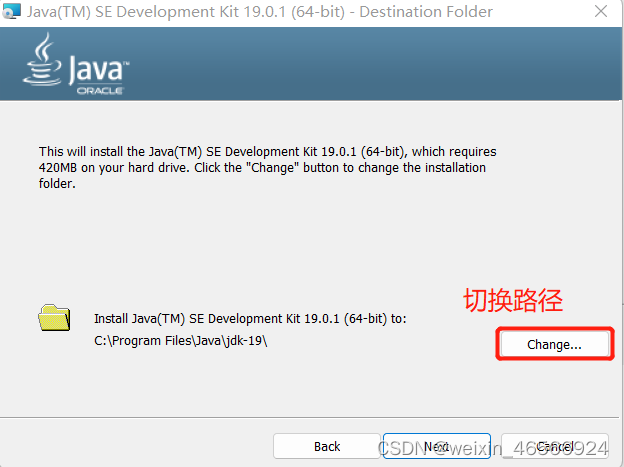Click the Change... button
624x467 pixels.
pyautogui.click(x=554, y=344)
